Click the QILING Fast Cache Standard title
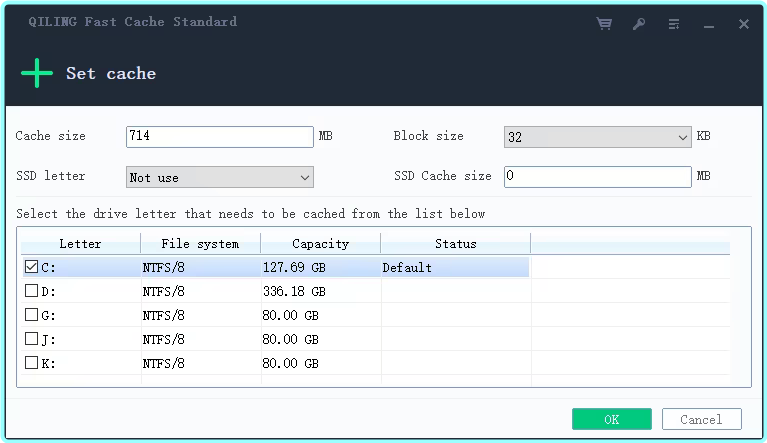 point(133,22)
